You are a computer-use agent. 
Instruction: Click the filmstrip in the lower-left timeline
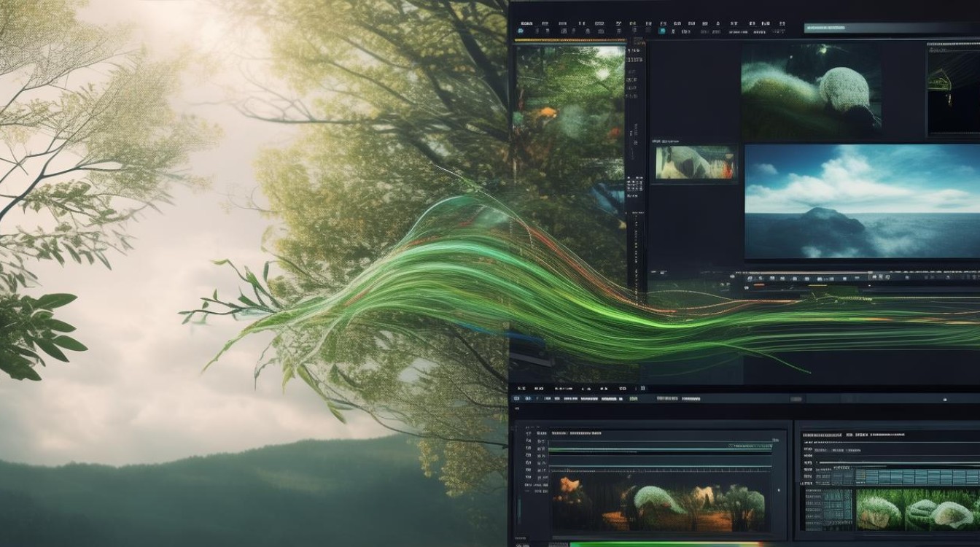click(x=660, y=502)
